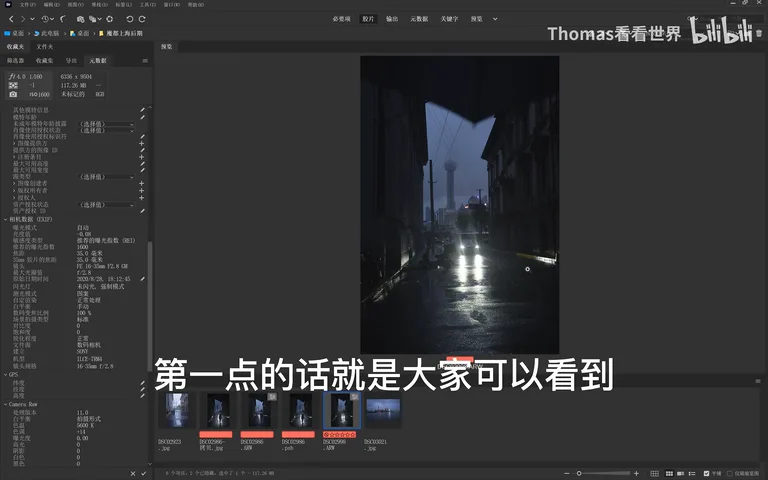Open the content panel options menu icon

click(758, 381)
